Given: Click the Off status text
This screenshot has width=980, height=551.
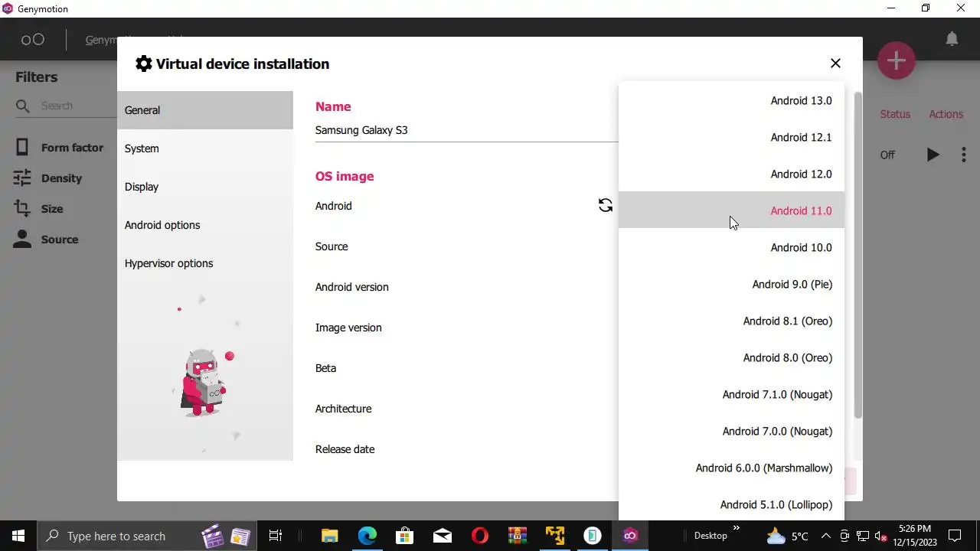Looking at the screenshot, I should (x=887, y=155).
